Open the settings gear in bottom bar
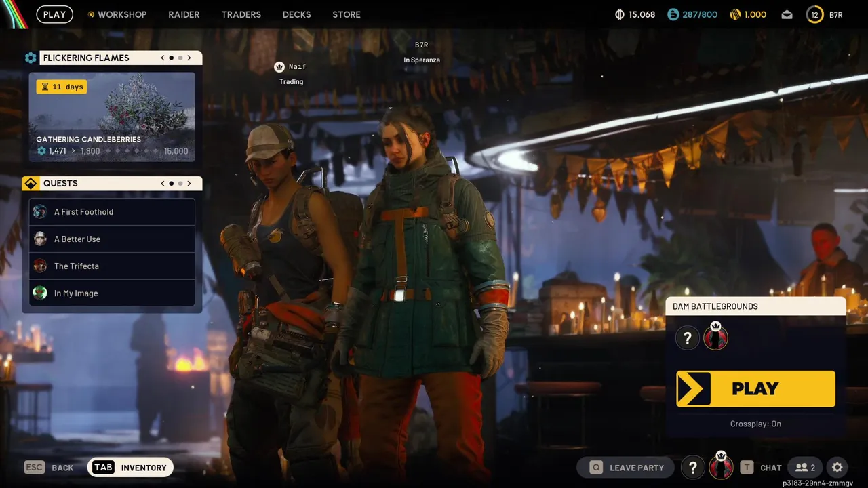This screenshot has width=868, height=488. 837,467
